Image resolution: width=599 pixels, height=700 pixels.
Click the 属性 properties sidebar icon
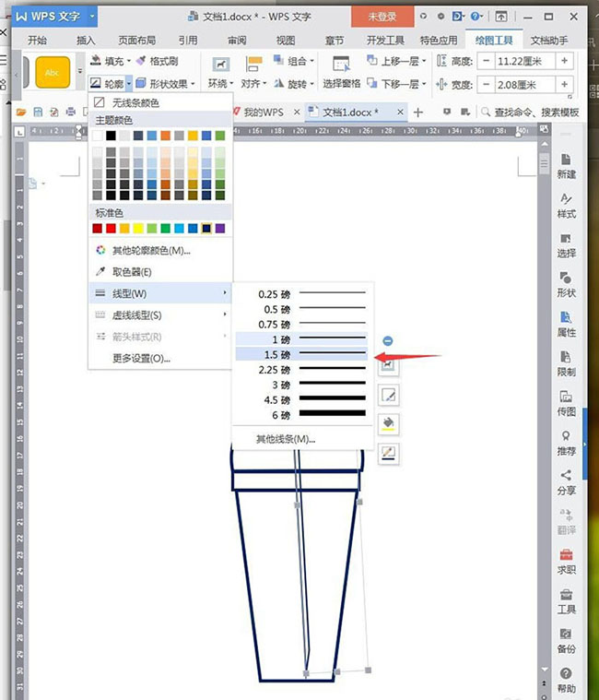(566, 324)
